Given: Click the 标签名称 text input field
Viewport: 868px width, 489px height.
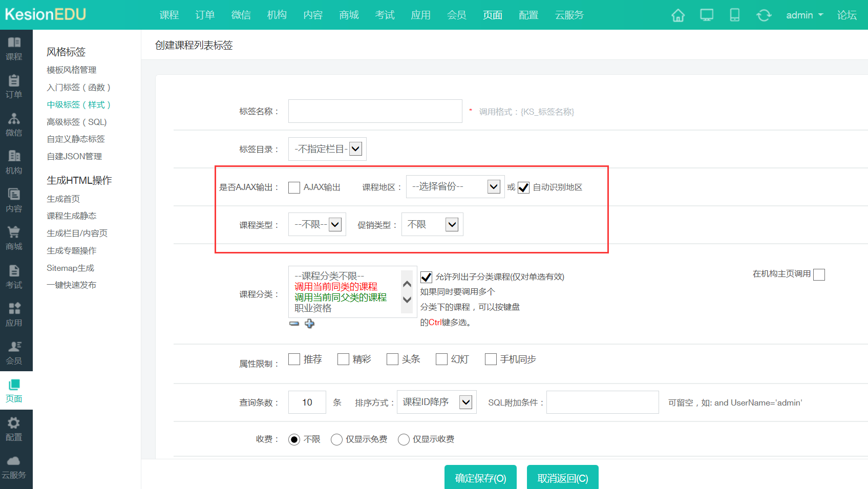Looking at the screenshot, I should point(375,111).
